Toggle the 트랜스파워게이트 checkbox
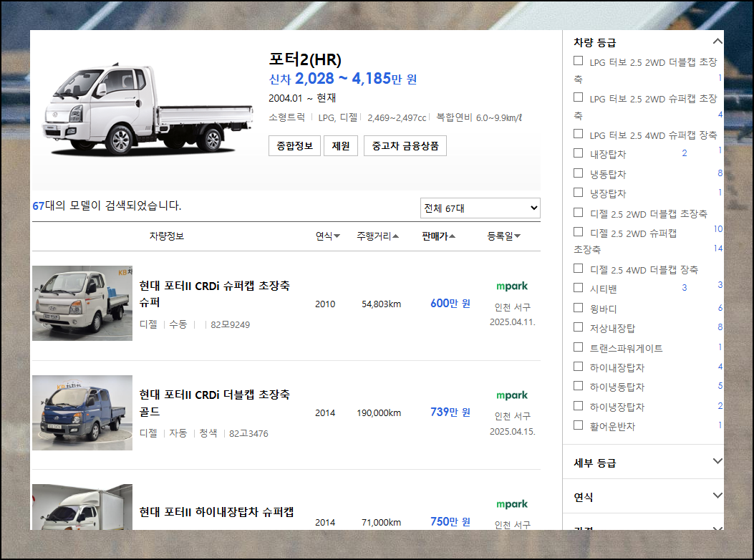 tap(579, 347)
